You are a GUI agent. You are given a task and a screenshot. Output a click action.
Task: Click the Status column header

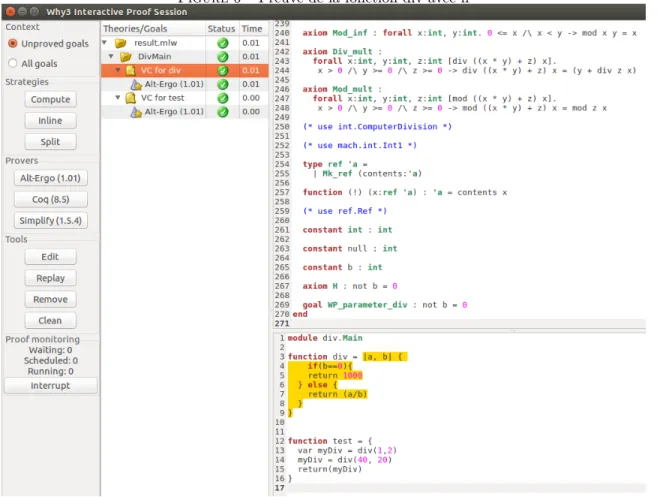(x=222, y=28)
